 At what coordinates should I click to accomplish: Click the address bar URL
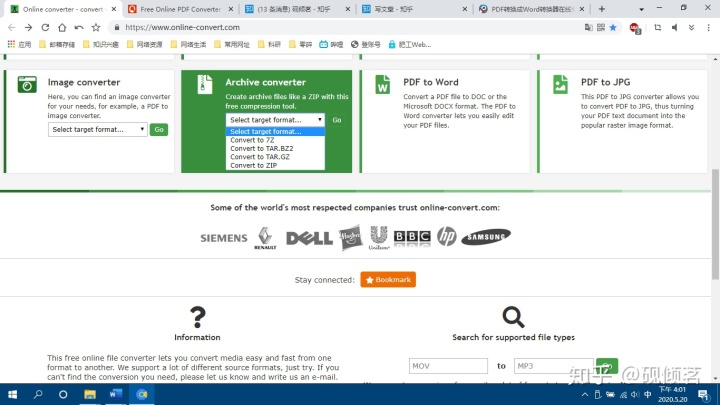point(182,28)
